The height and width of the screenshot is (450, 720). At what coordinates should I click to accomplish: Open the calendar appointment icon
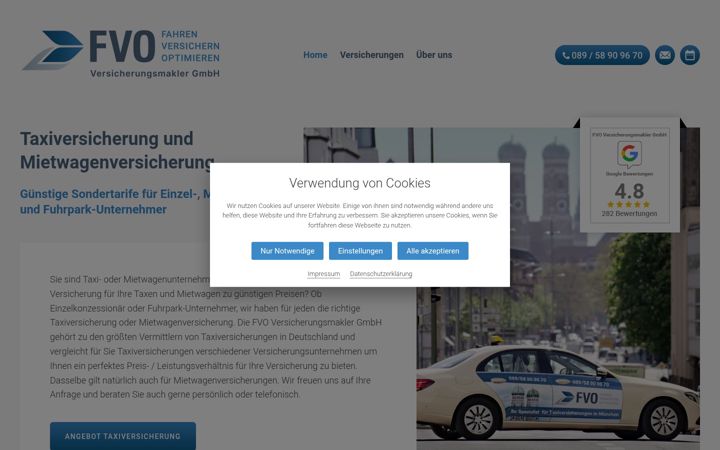(690, 55)
